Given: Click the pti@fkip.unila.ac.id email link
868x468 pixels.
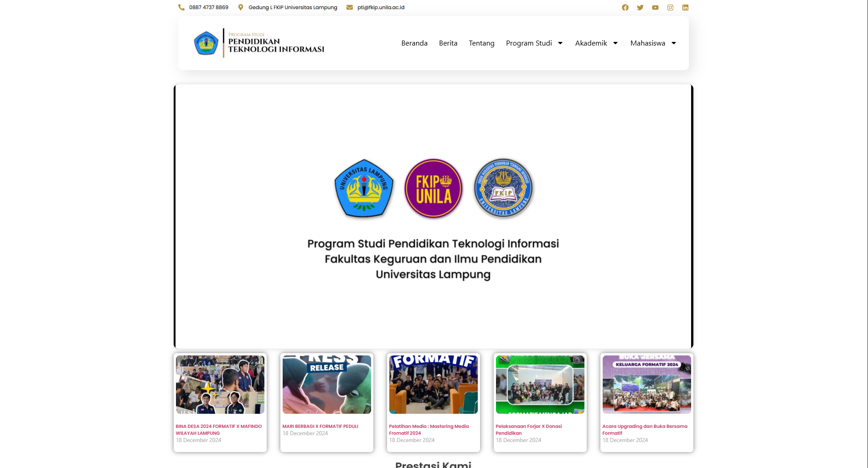Looking at the screenshot, I should pos(381,7).
